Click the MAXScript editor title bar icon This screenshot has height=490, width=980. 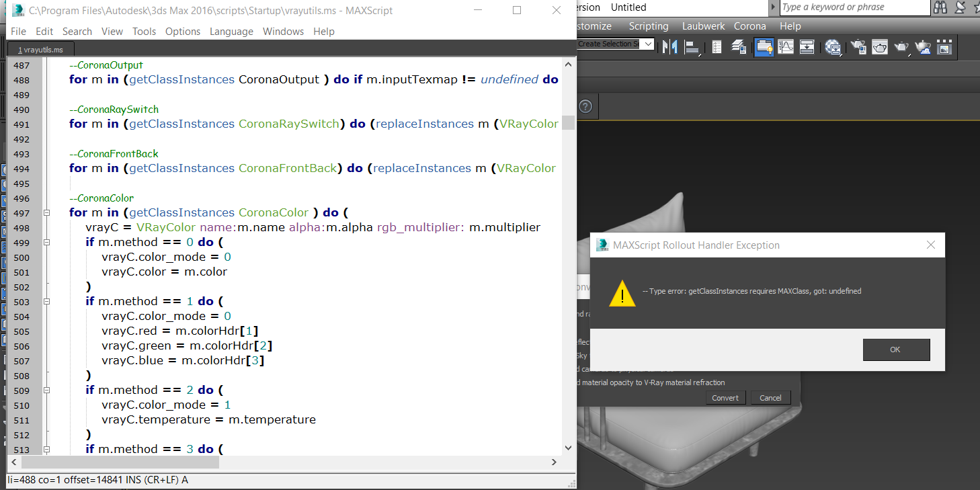click(x=18, y=10)
